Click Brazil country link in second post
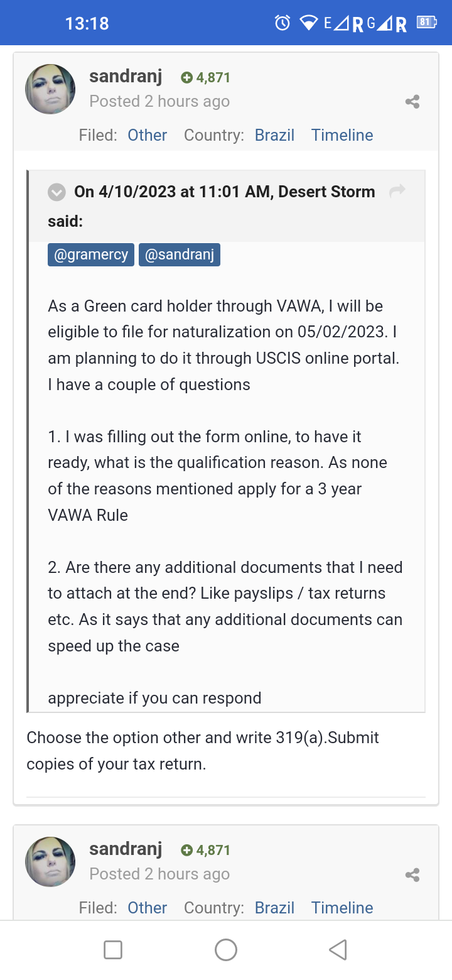The height and width of the screenshot is (980, 452). [x=274, y=908]
